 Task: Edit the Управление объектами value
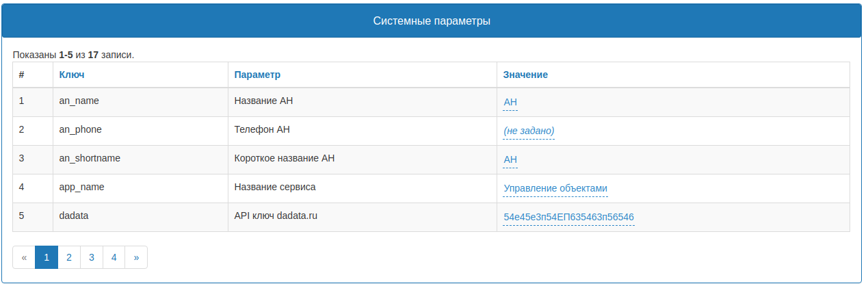tap(555, 189)
